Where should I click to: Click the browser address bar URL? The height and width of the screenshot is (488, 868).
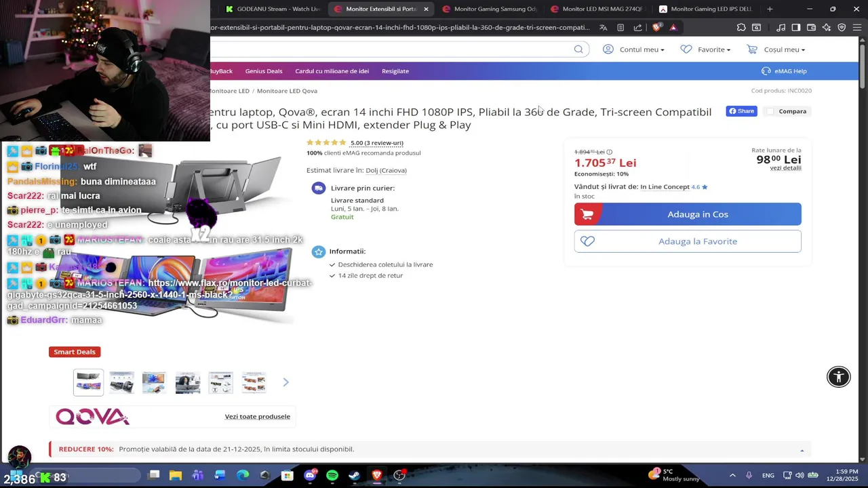tap(400, 28)
